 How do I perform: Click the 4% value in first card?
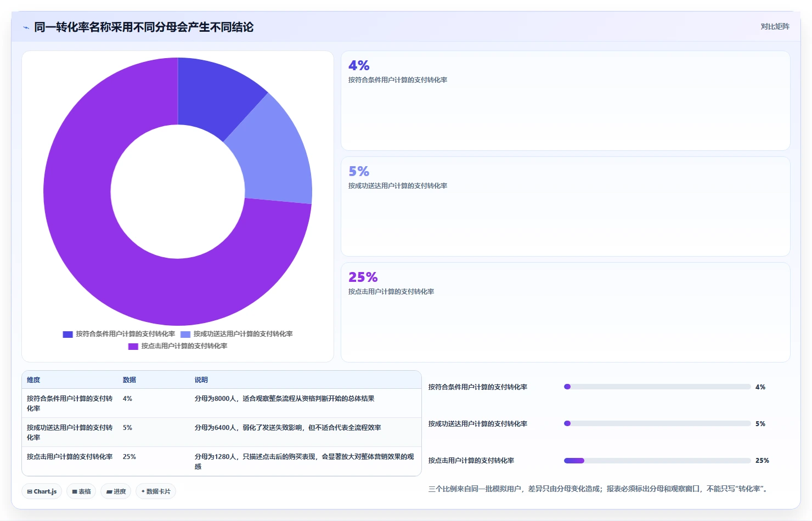359,65
